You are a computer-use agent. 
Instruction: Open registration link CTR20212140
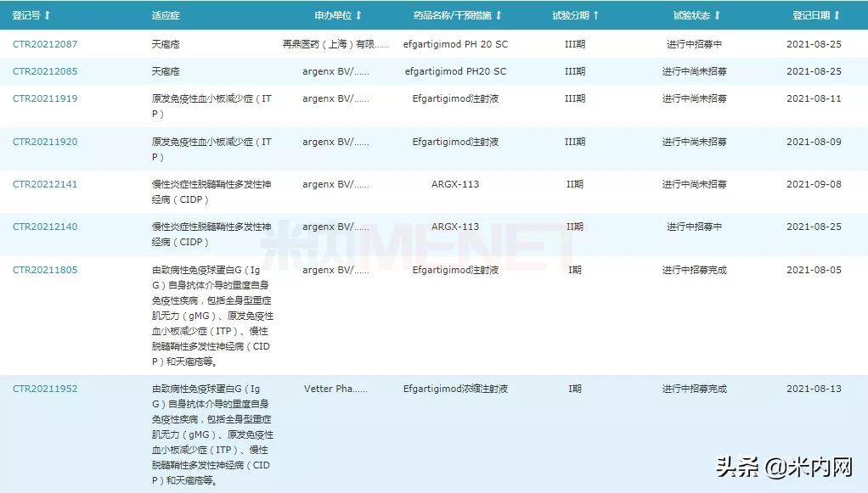point(45,227)
